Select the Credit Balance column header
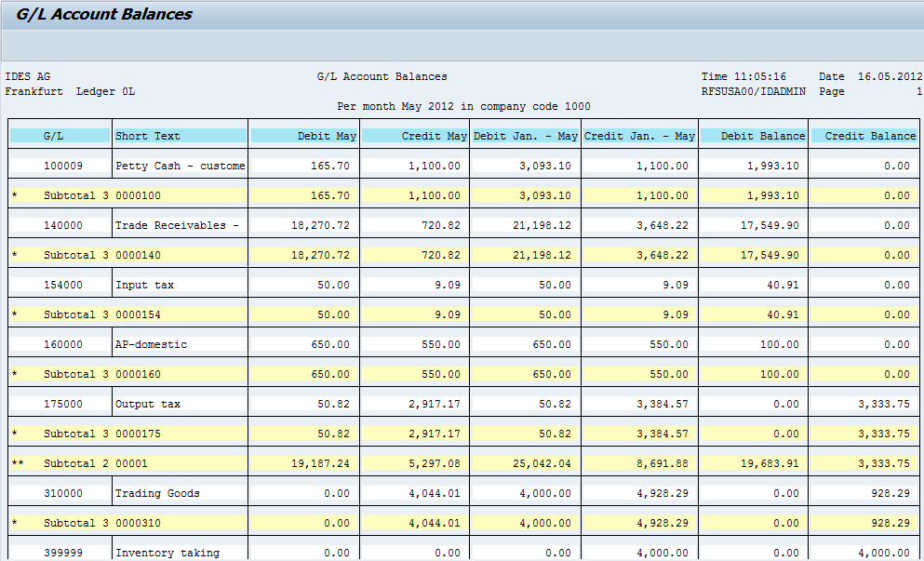 (865, 135)
